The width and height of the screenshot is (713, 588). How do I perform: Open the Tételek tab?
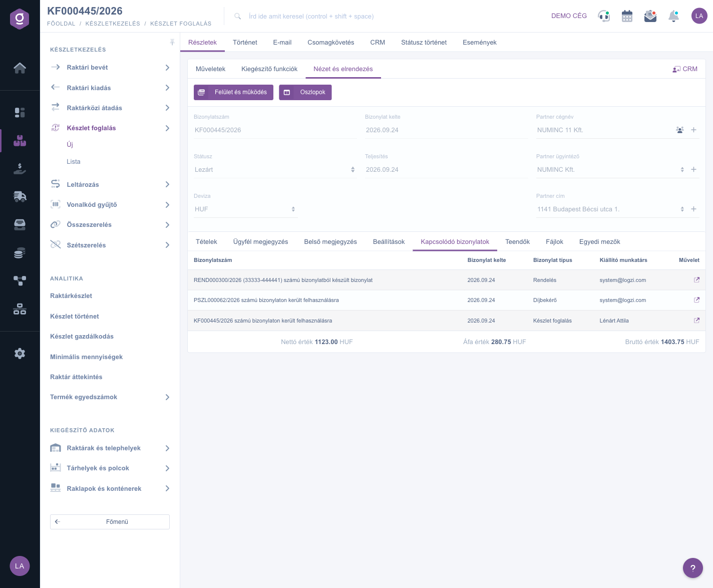click(x=206, y=242)
